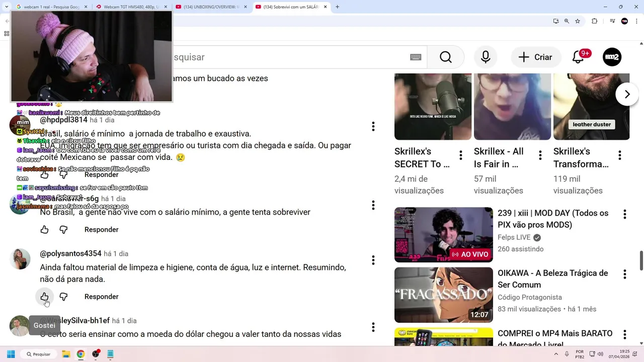
Task: Open YouTube notifications bell
Action: tap(578, 57)
